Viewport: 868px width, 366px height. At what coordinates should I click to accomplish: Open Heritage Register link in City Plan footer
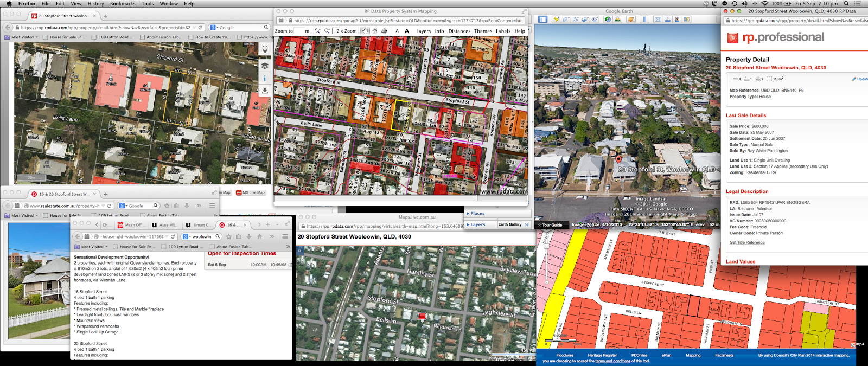point(602,355)
